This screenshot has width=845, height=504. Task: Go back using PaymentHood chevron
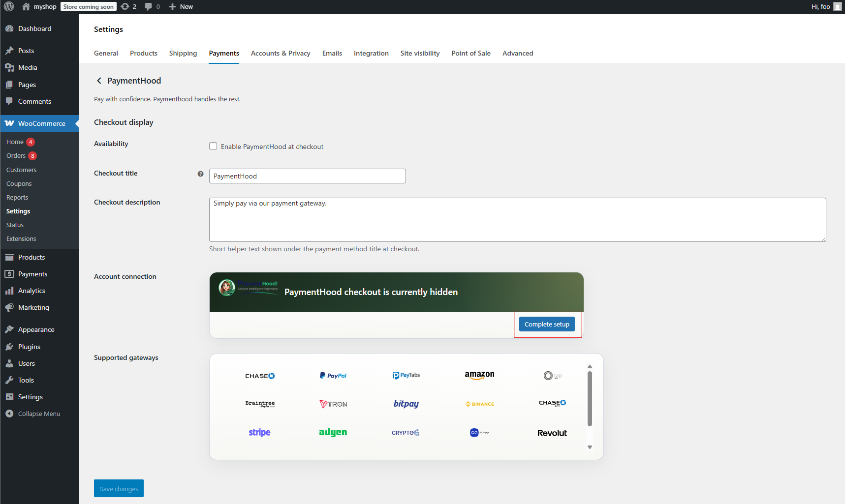pos(99,81)
